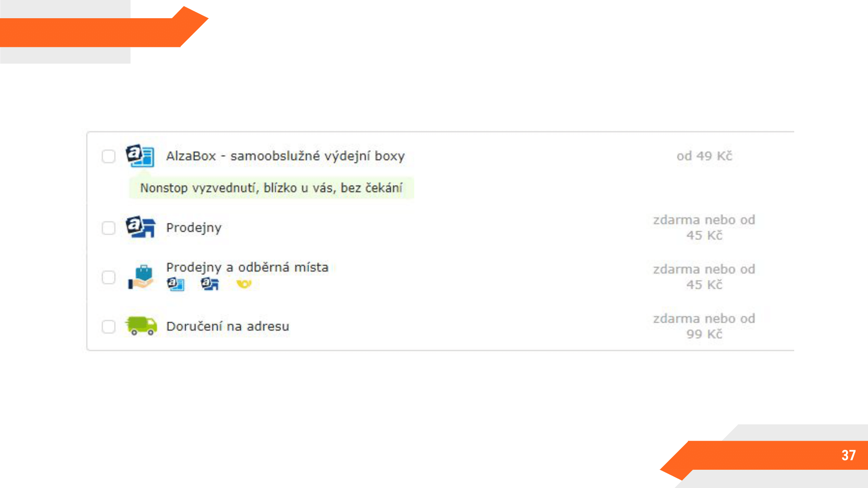The image size is (868, 488).
Task: Click the small AlzaBox icon under pickup points
Action: (x=175, y=284)
